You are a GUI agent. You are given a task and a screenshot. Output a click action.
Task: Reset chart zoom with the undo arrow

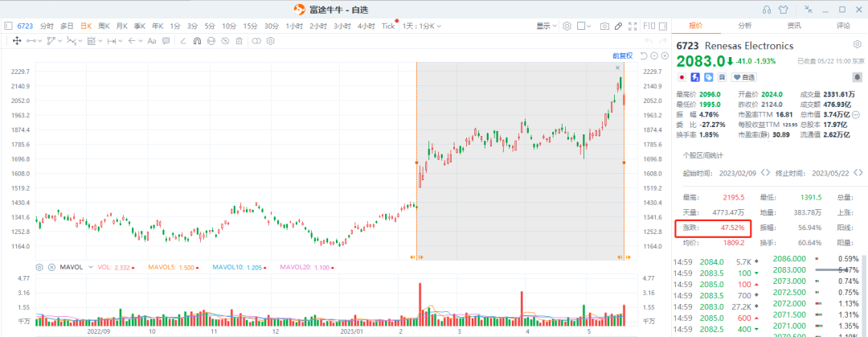point(644,55)
